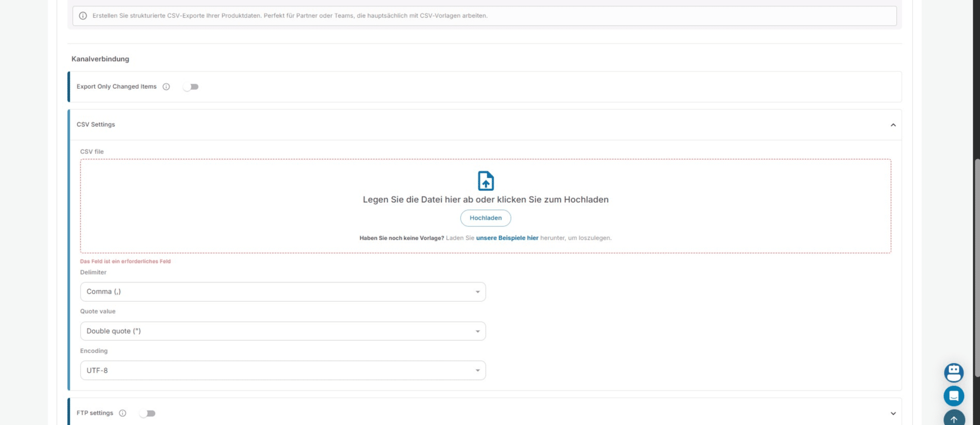Open the 'unsere Beispiele hier' link
Screen dimensions: 980x425
click(x=507, y=238)
